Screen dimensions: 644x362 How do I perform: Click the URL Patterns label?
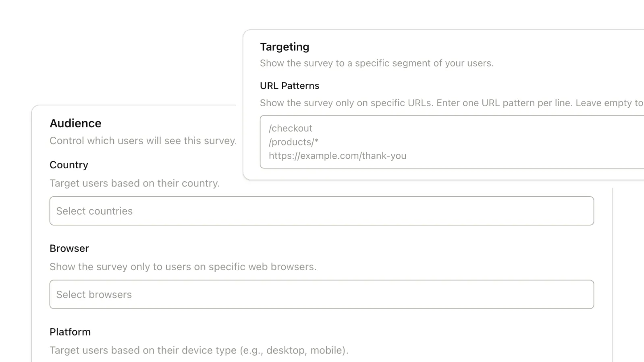(289, 85)
